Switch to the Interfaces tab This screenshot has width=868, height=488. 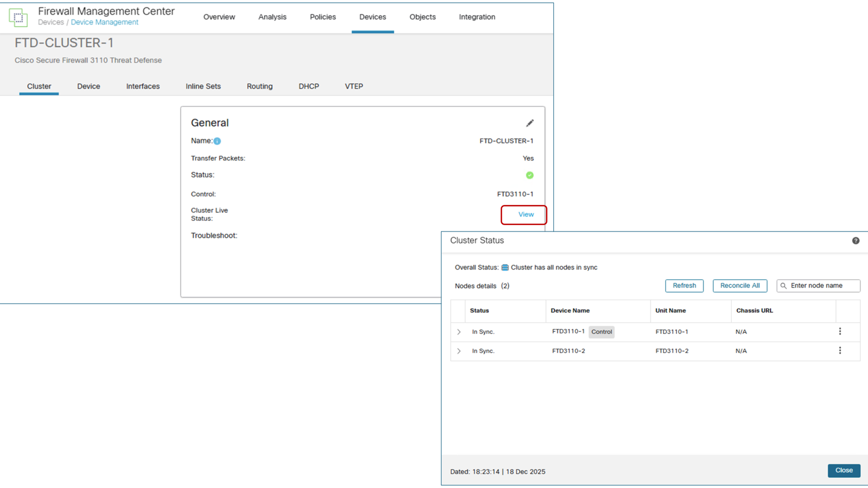click(x=143, y=86)
